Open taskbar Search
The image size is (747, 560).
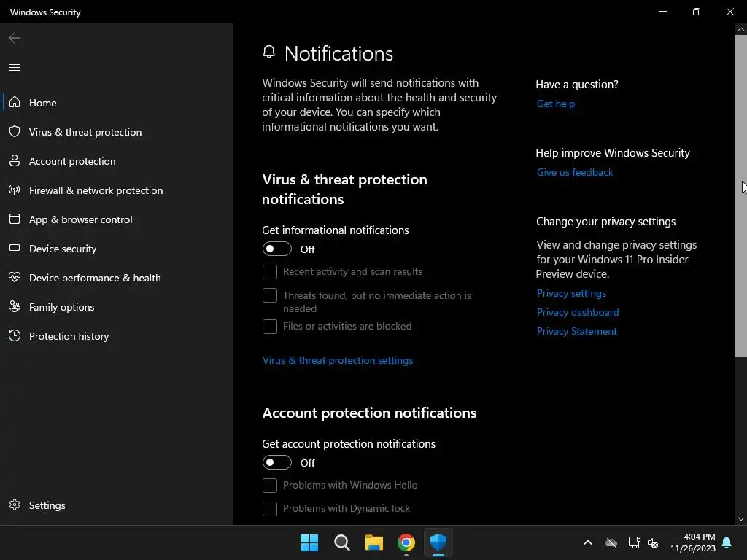pos(341,542)
